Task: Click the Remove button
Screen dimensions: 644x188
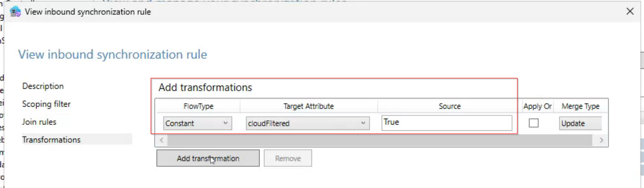Action: [288, 158]
